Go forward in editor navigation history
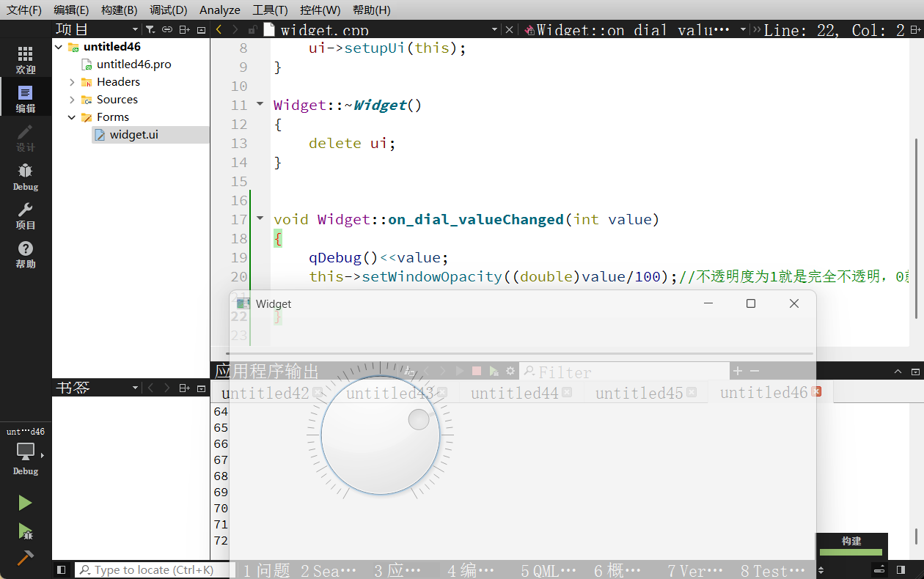924x579 pixels. click(235, 29)
